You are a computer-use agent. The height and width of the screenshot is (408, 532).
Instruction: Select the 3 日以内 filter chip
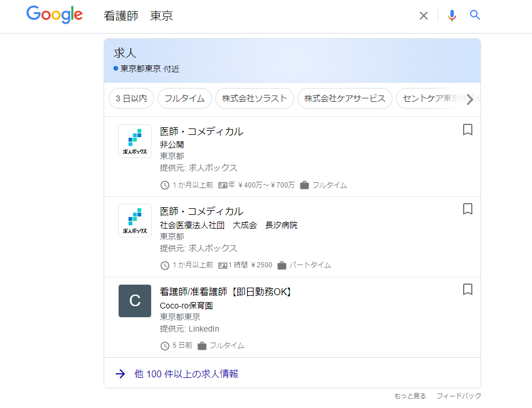pyautogui.click(x=131, y=98)
